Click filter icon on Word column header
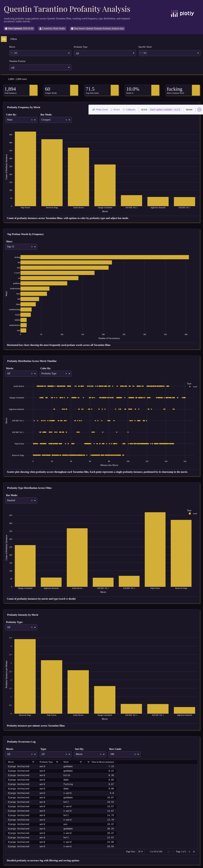203x868 pixels. point(81,762)
